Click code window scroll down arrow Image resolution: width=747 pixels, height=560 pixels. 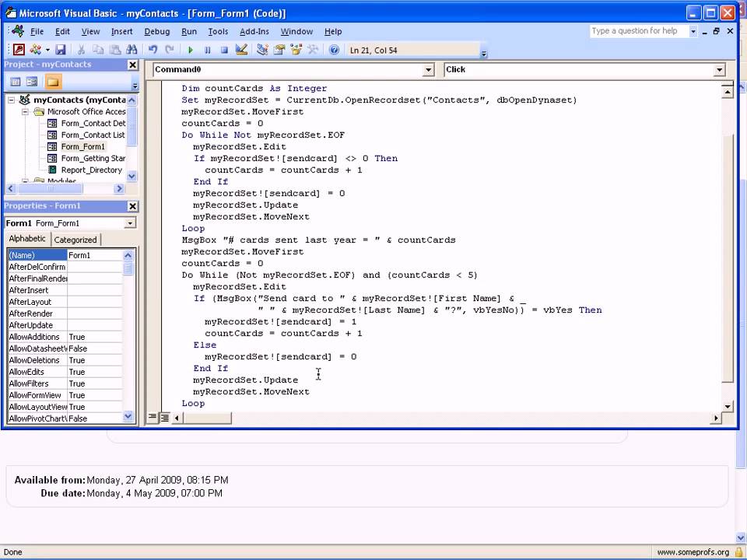pyautogui.click(x=727, y=406)
